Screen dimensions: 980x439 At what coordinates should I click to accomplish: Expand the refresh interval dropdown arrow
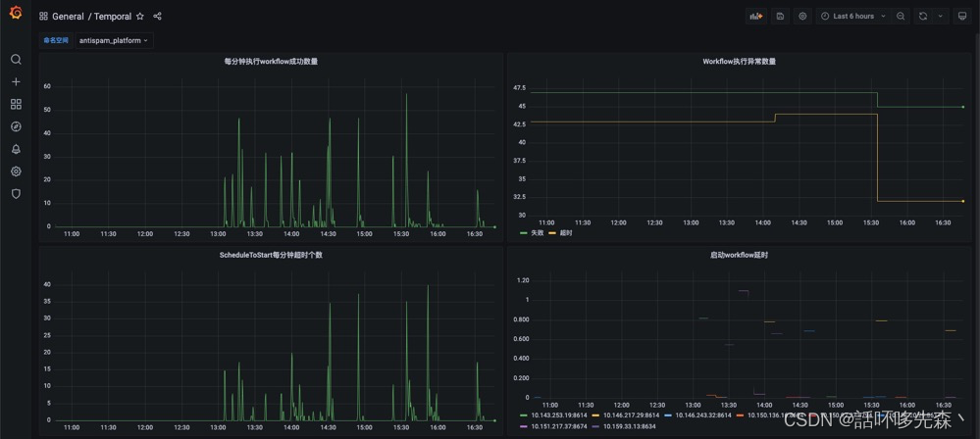(x=940, y=17)
